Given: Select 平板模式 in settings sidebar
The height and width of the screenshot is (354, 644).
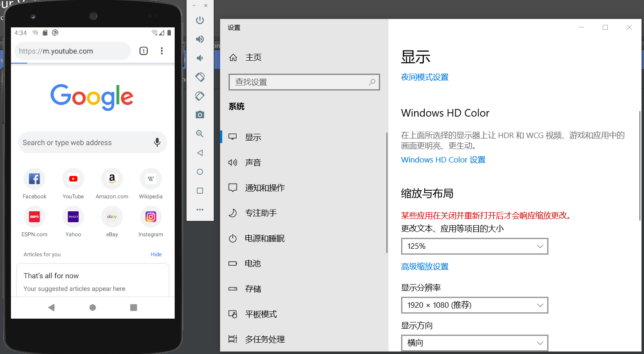Looking at the screenshot, I should click(304, 314).
